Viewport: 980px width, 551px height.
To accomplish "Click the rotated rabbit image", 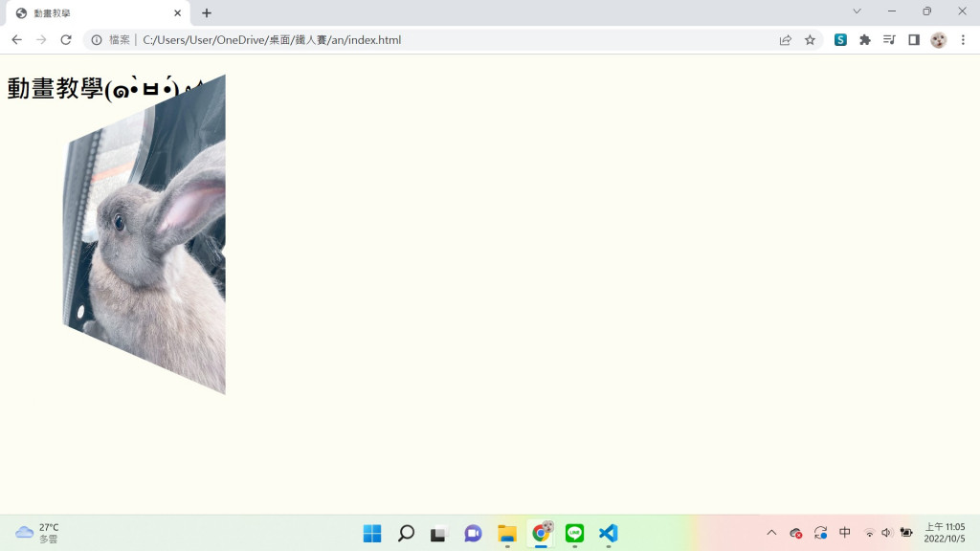I will tap(145, 234).
